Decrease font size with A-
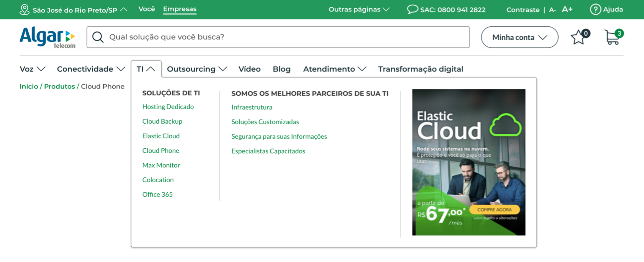The height and width of the screenshot is (262, 644). 552,10
